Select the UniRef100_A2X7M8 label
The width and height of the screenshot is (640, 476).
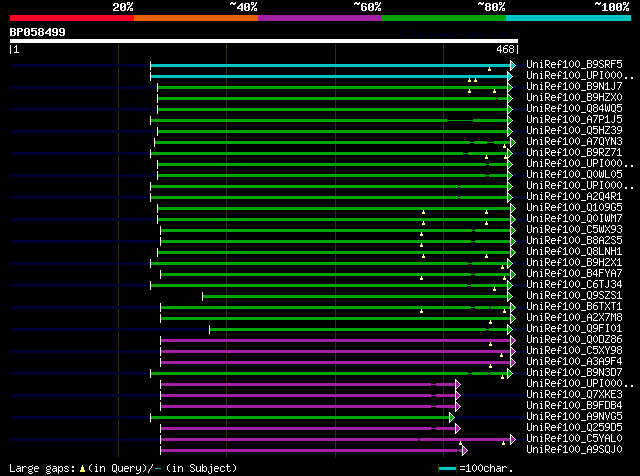[574, 318]
